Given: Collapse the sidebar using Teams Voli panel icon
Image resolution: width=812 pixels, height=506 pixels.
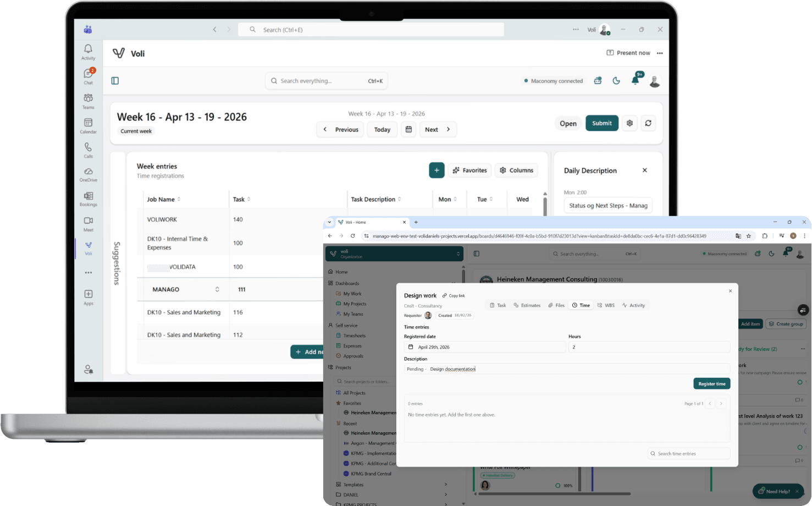Looking at the screenshot, I should (x=115, y=81).
